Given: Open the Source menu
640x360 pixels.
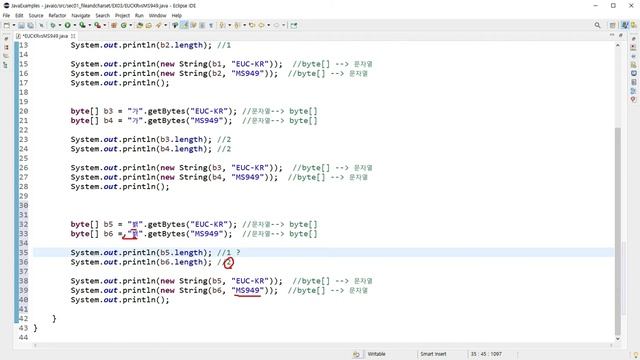Looking at the screenshot, I should pos(36,16).
